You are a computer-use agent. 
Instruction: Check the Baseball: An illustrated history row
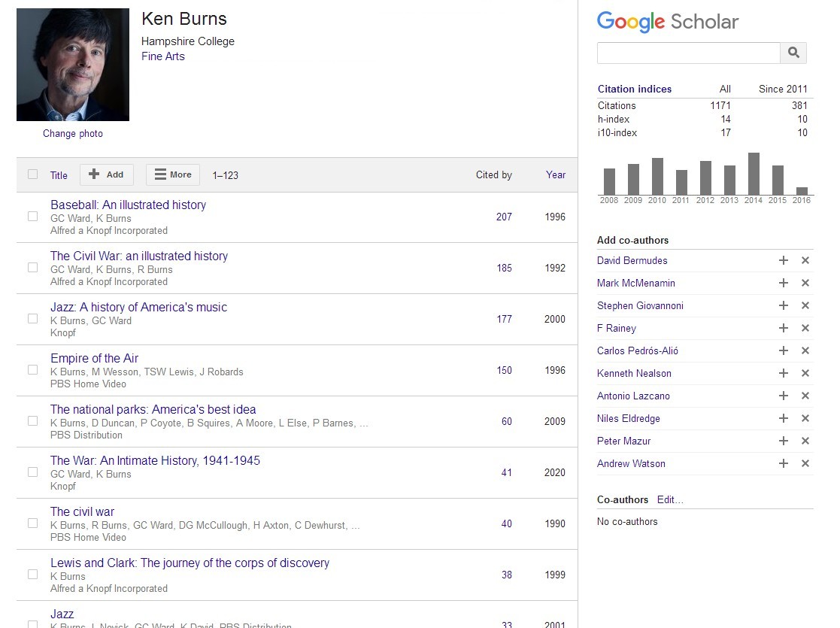point(32,216)
